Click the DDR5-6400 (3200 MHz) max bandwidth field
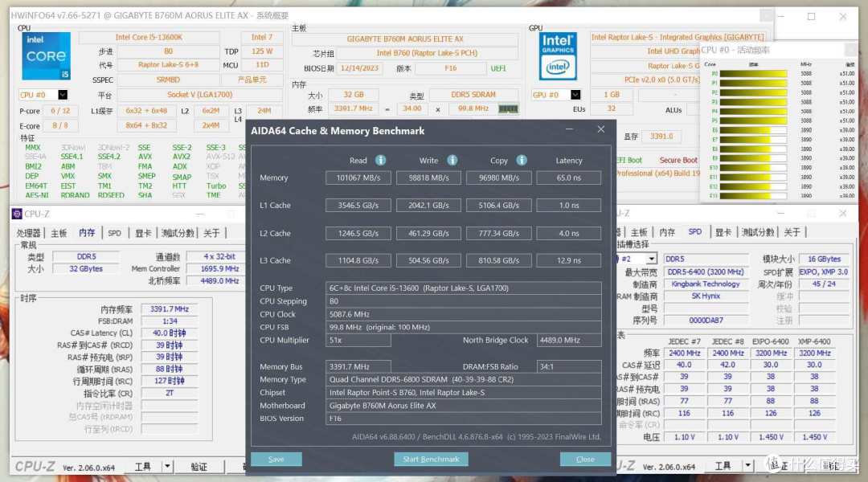The width and height of the screenshot is (868, 482). click(706, 272)
